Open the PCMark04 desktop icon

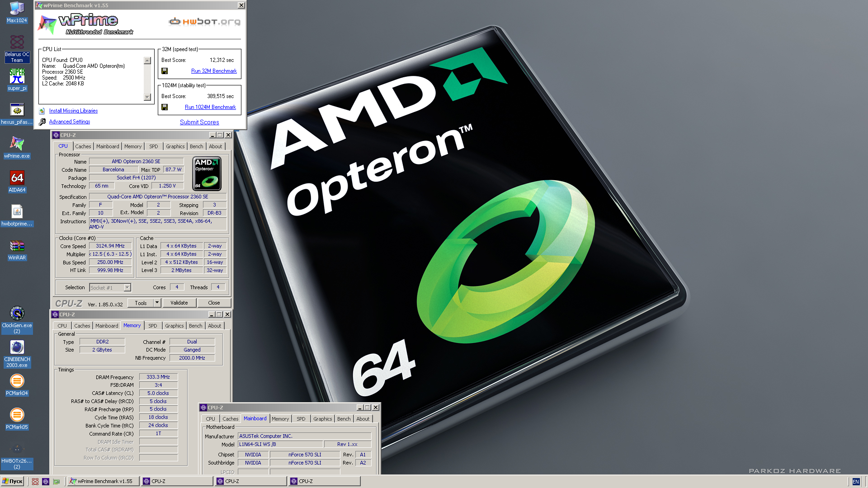(17, 385)
